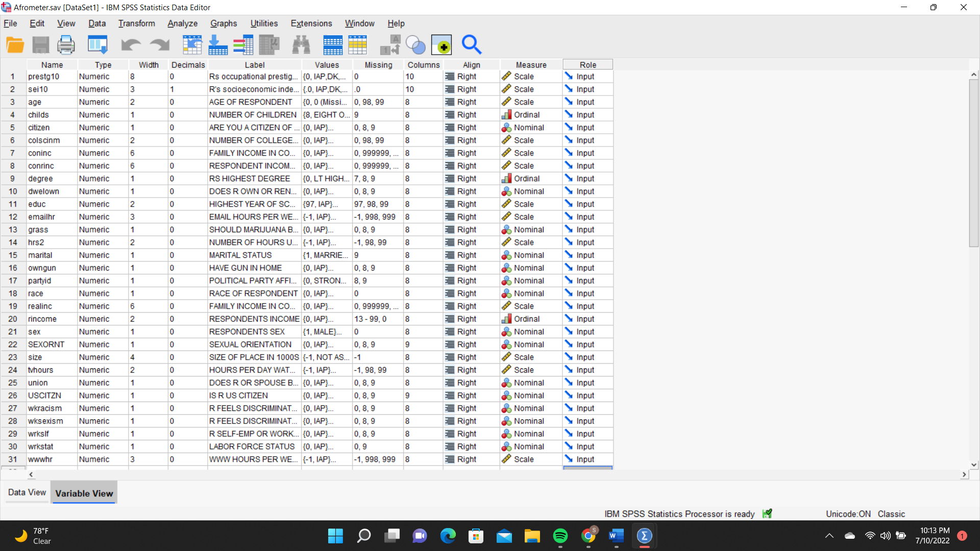This screenshot has width=980, height=551.
Task: Click the horizontal scrollbar right arrow
Action: point(964,474)
